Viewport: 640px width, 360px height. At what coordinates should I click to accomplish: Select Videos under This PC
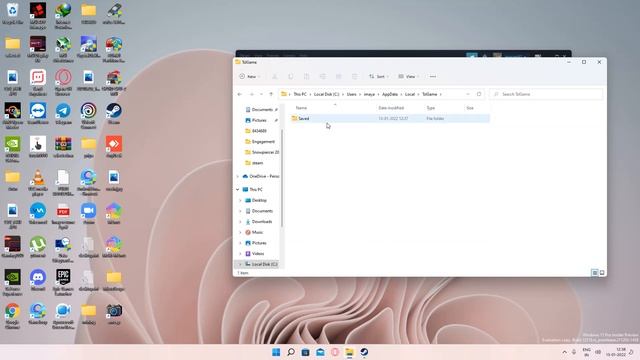tap(255, 253)
